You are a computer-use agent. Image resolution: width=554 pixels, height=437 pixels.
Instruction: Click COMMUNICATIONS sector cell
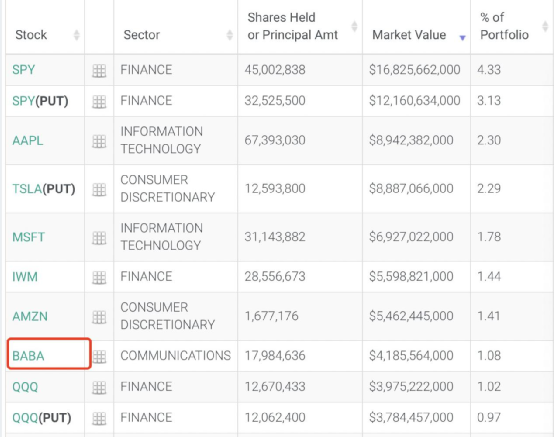(176, 355)
